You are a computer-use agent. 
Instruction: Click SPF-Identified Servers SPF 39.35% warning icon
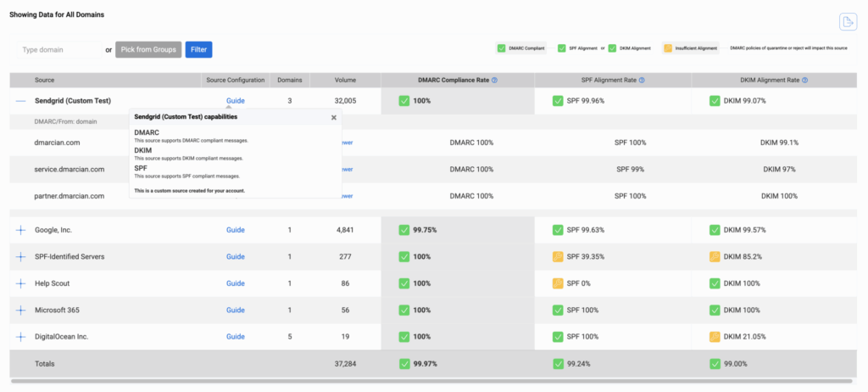point(558,257)
